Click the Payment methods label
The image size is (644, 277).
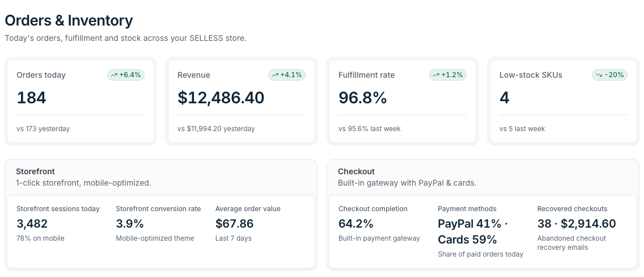pos(467,209)
